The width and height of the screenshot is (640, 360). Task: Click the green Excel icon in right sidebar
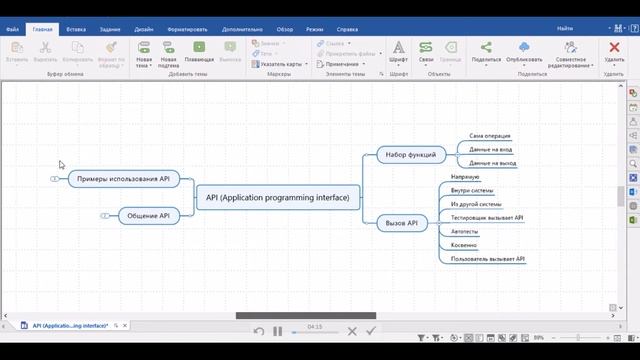(x=633, y=220)
